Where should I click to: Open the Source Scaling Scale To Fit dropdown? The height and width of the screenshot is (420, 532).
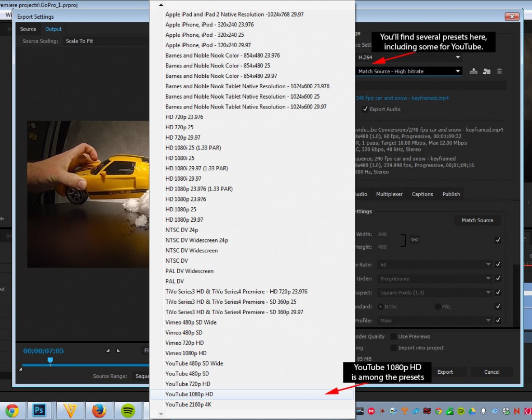click(104, 41)
